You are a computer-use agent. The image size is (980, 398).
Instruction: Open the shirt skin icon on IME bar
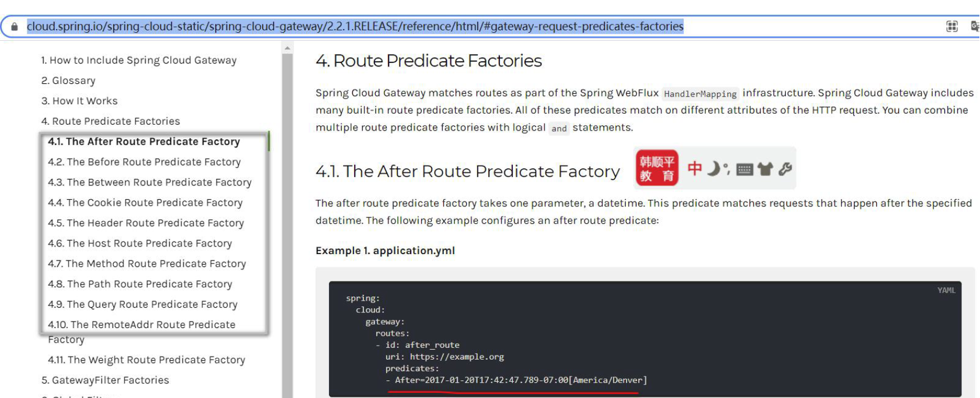coord(765,169)
